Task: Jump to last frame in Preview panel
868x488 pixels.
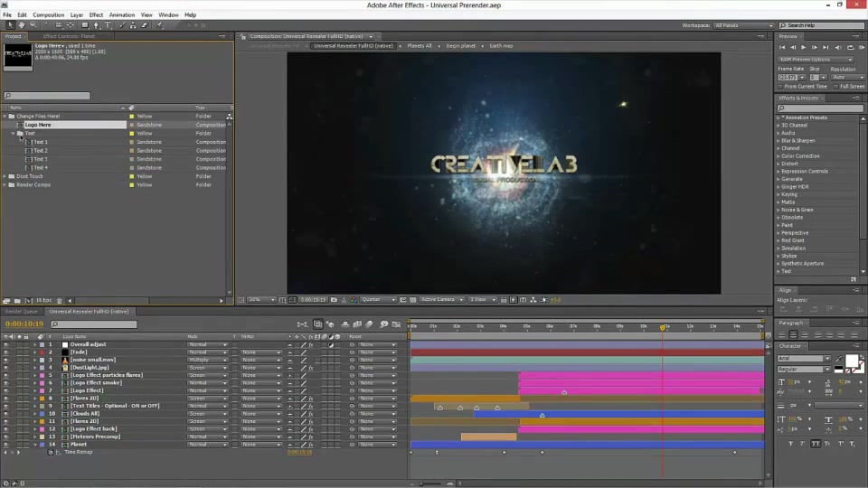Action: click(x=826, y=48)
